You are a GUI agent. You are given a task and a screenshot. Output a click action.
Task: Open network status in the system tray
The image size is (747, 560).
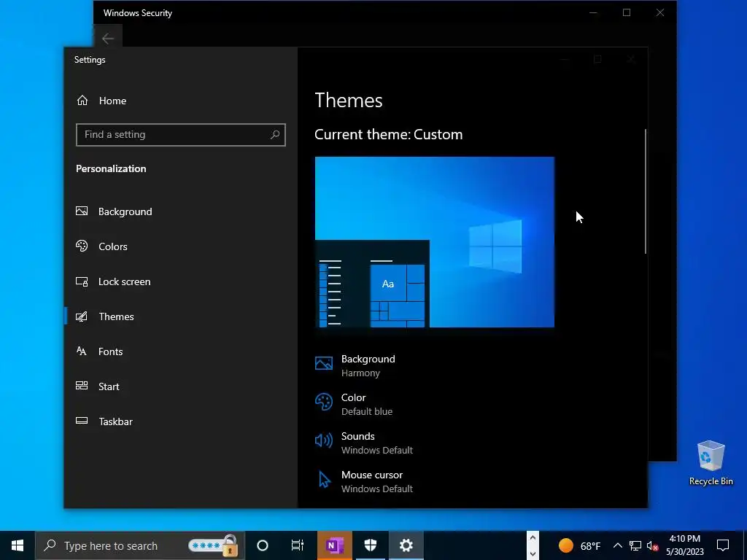635,545
